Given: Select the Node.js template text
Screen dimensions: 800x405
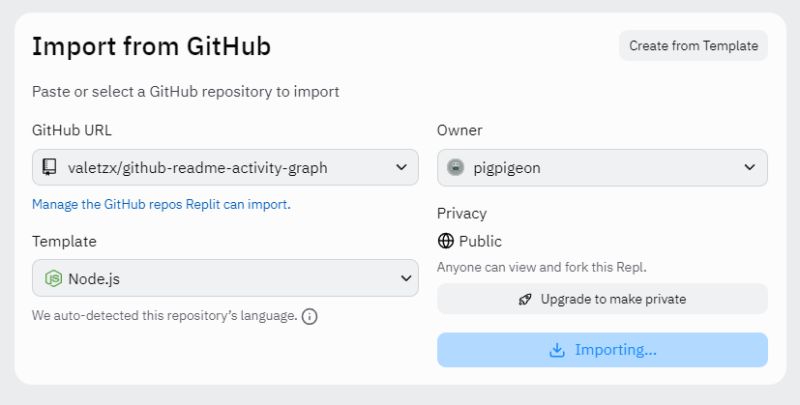Looking at the screenshot, I should point(94,279).
